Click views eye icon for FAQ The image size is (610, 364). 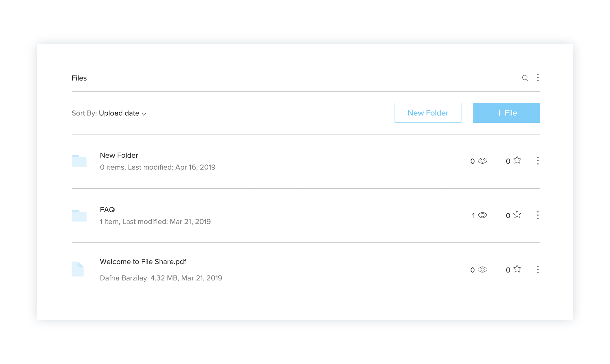(x=482, y=215)
